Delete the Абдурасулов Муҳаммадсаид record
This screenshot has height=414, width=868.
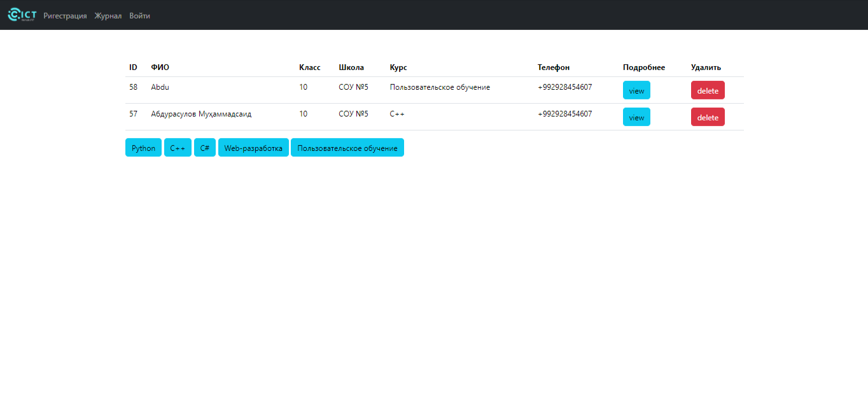pos(708,117)
